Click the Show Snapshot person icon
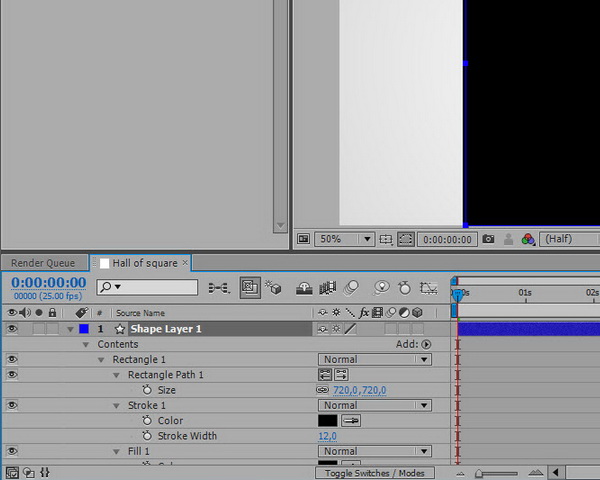The width and height of the screenshot is (600, 480). (509, 240)
